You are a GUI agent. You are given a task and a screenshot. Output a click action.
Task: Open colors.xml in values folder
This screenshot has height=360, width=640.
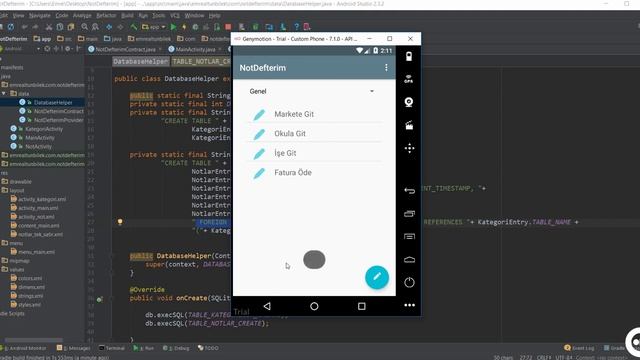pos(30,278)
